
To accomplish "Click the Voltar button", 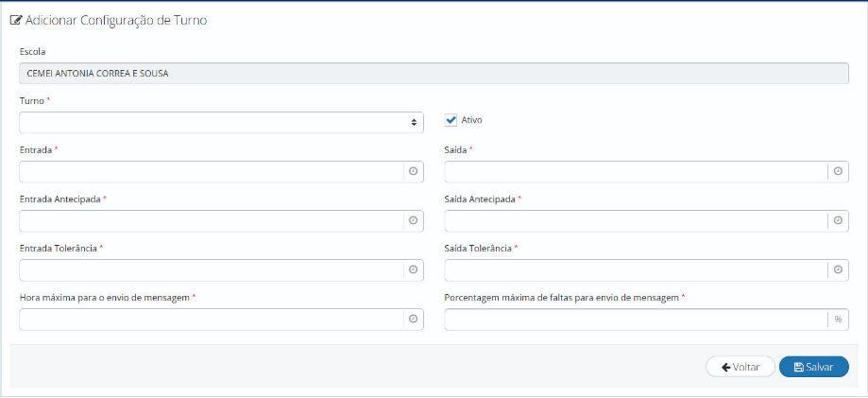I will [x=740, y=367].
